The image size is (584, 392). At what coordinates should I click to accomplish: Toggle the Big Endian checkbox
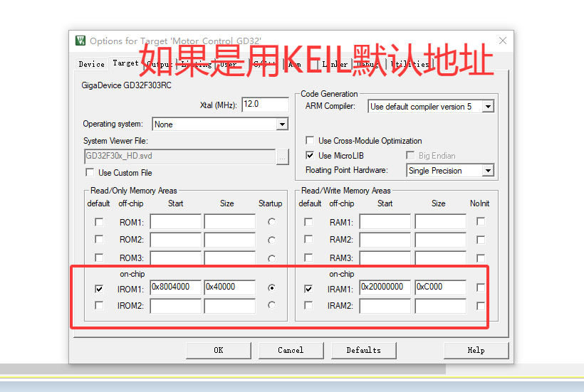coord(410,155)
